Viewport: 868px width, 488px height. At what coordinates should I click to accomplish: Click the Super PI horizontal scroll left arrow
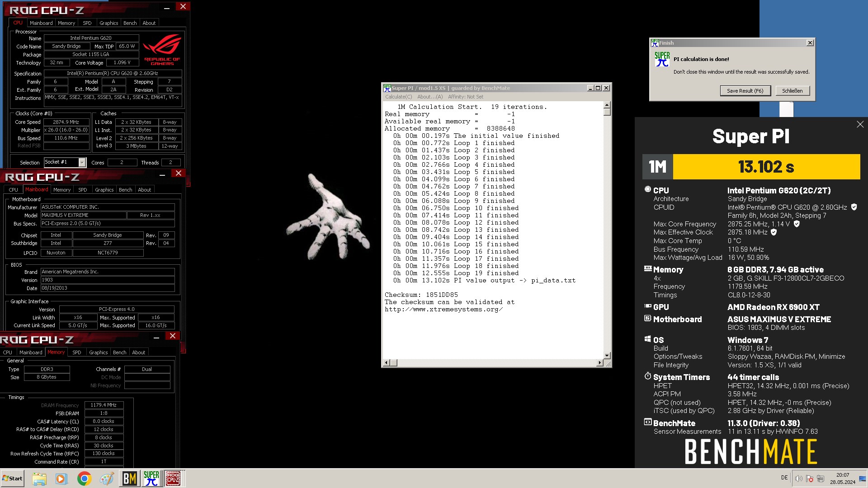(386, 363)
